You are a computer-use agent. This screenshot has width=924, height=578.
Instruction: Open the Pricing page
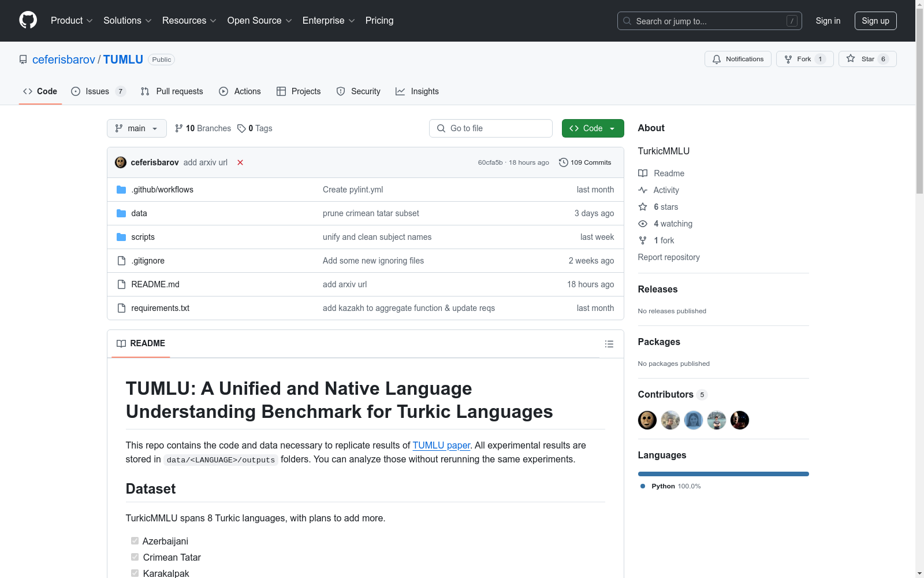click(x=379, y=21)
